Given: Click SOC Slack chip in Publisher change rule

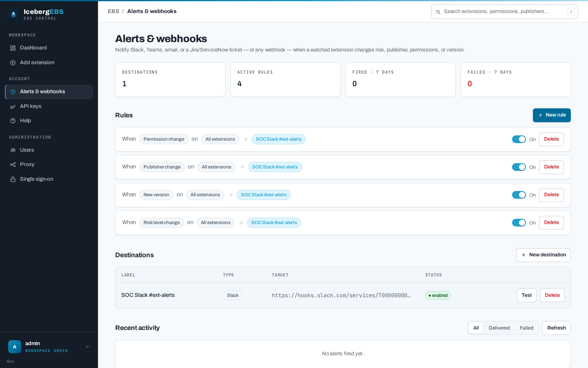Looking at the screenshot, I should click(x=275, y=167).
